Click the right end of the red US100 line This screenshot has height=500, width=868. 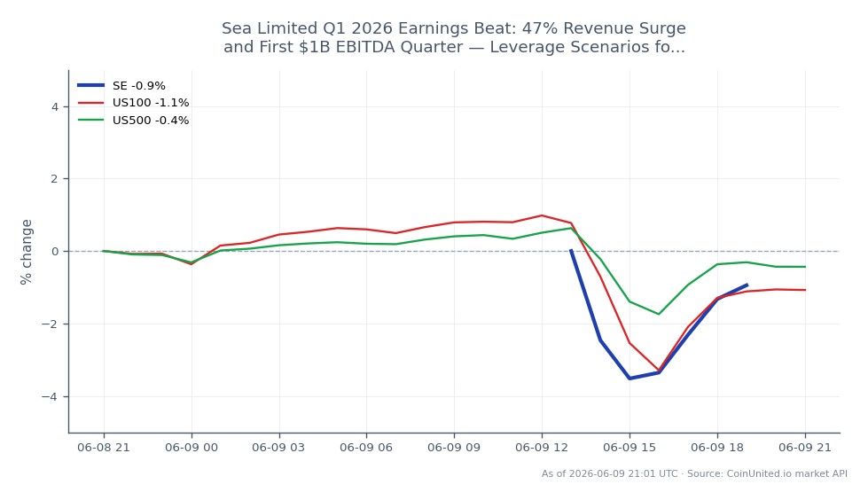click(x=805, y=290)
